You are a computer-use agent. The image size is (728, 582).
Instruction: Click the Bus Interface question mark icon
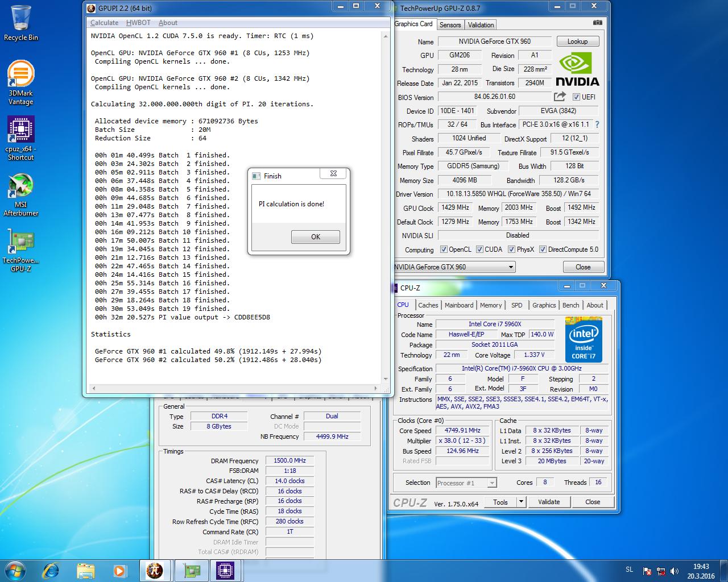597,124
